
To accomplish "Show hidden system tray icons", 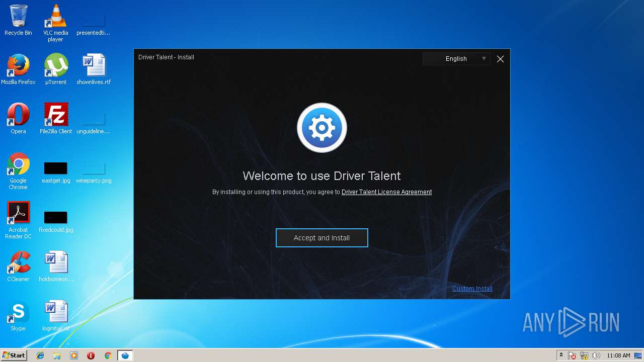I will (x=561, y=355).
